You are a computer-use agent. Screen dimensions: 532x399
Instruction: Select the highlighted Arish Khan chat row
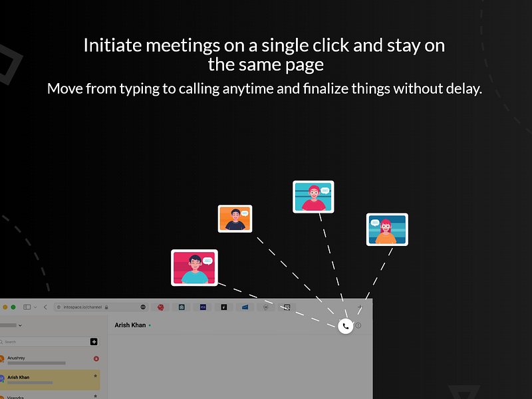(x=50, y=380)
